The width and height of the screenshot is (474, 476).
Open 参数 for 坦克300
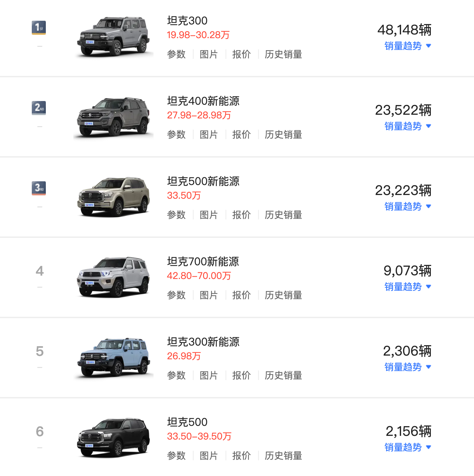point(176,54)
